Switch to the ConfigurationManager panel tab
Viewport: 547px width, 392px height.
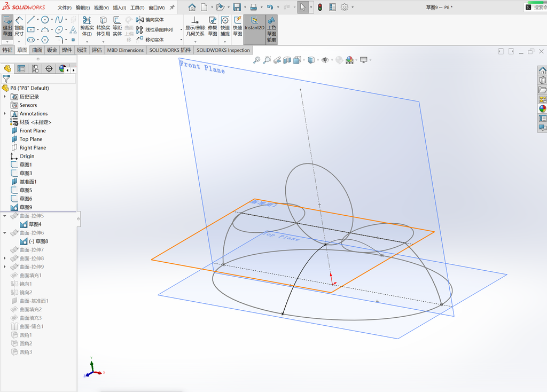point(35,69)
